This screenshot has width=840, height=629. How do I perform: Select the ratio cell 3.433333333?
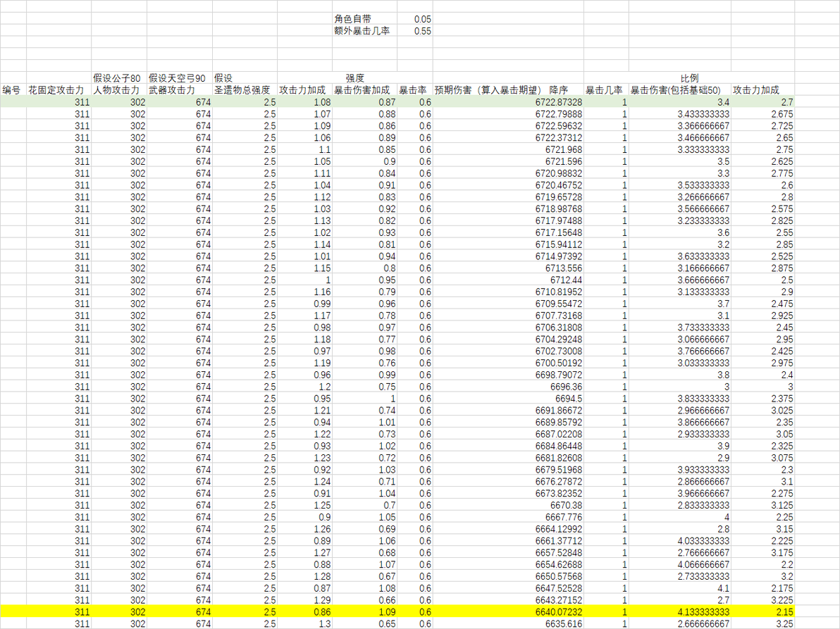tap(680, 114)
